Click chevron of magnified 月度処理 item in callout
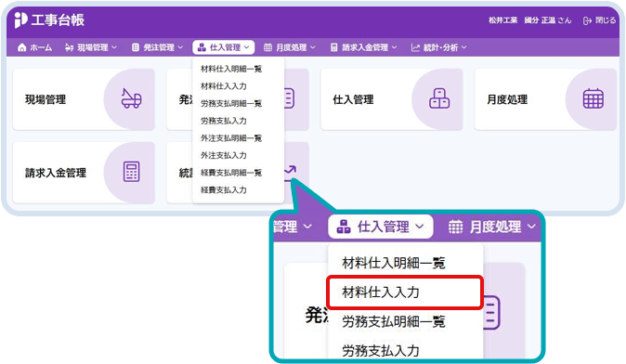Screen dimensions: 626x364 pos(531,227)
